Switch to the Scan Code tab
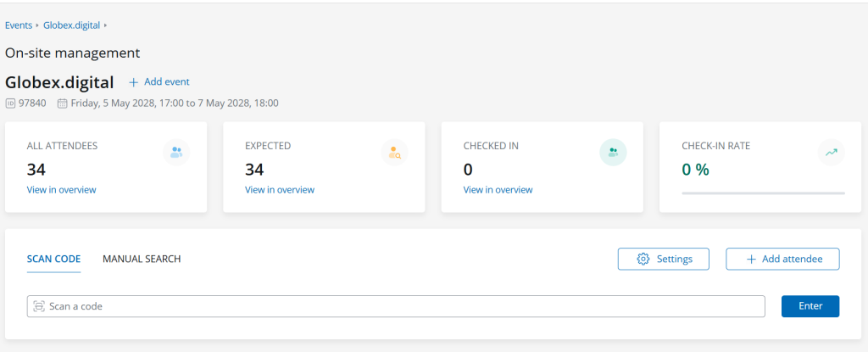The height and width of the screenshot is (352, 868). [x=53, y=259]
